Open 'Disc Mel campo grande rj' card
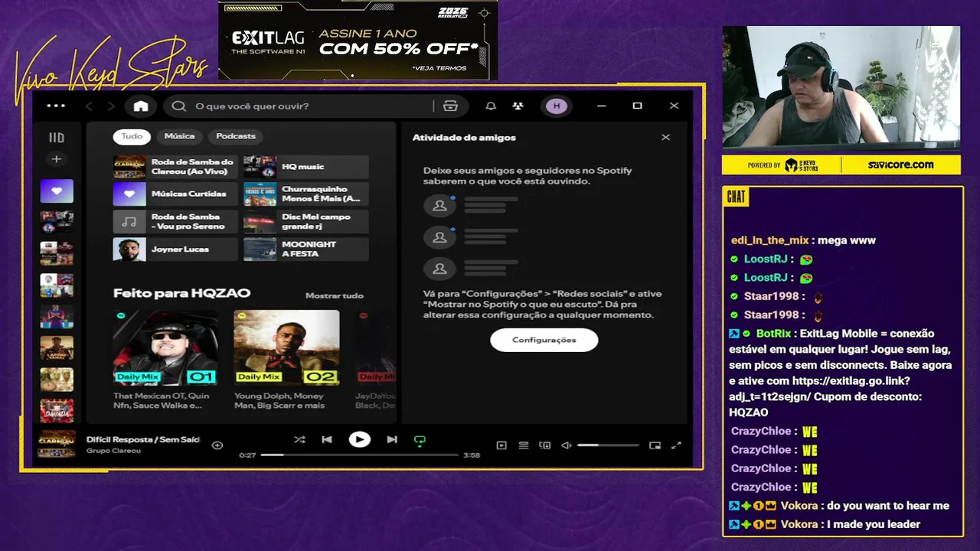The height and width of the screenshot is (551, 980). (305, 222)
